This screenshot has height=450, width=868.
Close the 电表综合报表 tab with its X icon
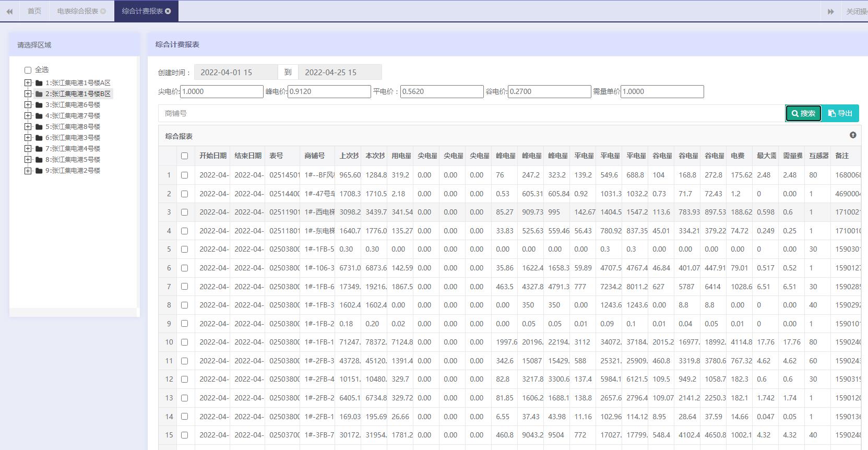103,11
